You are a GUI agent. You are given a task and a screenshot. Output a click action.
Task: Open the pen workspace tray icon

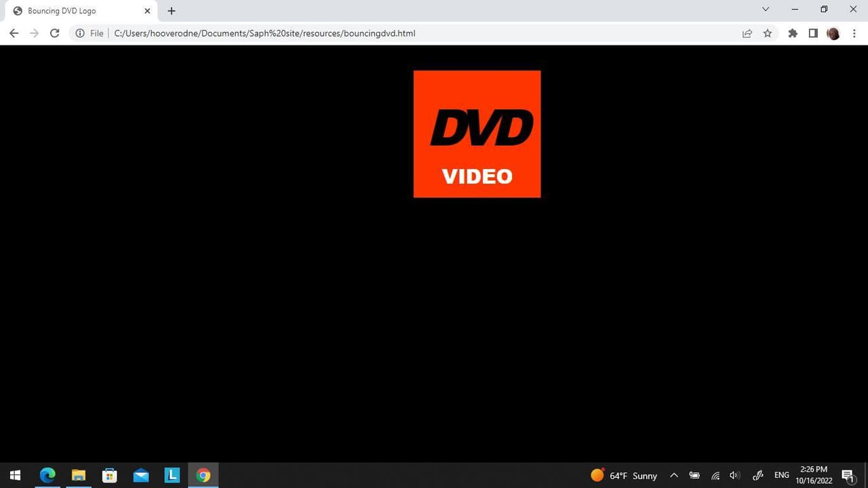758,475
